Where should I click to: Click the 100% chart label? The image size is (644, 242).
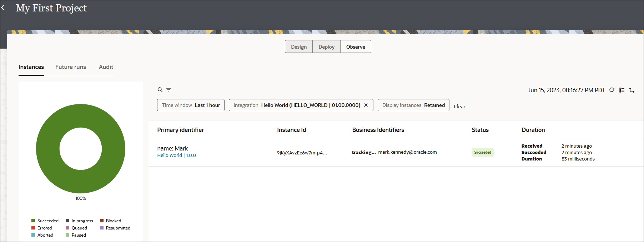[81, 198]
